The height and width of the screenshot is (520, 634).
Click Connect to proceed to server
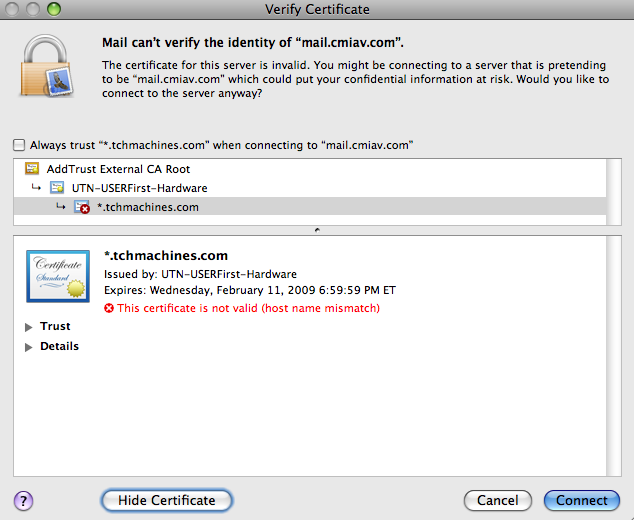click(581, 500)
